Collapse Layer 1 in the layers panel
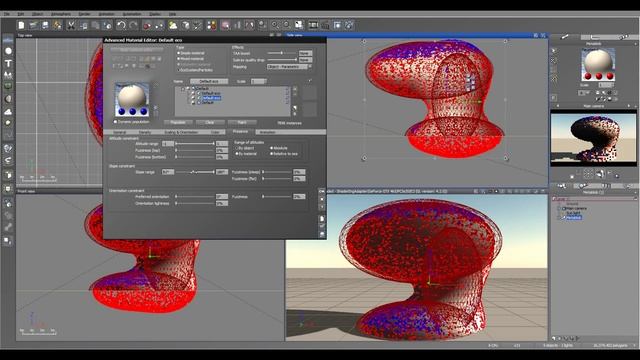This screenshot has height=360, width=640. pyautogui.click(x=554, y=199)
